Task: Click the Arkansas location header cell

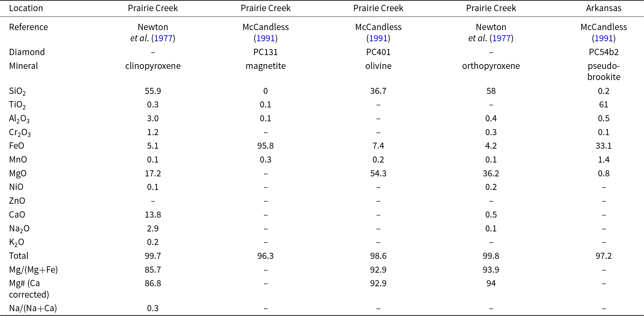Action: [604, 8]
